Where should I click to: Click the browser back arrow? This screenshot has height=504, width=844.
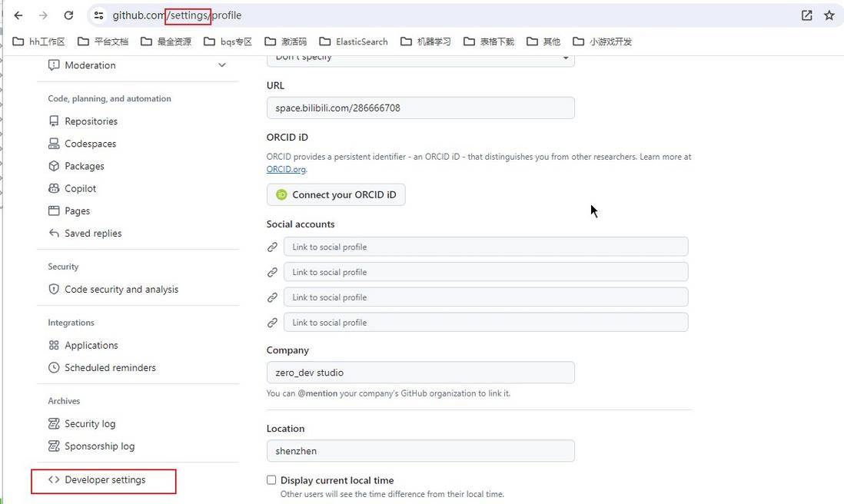(x=18, y=15)
